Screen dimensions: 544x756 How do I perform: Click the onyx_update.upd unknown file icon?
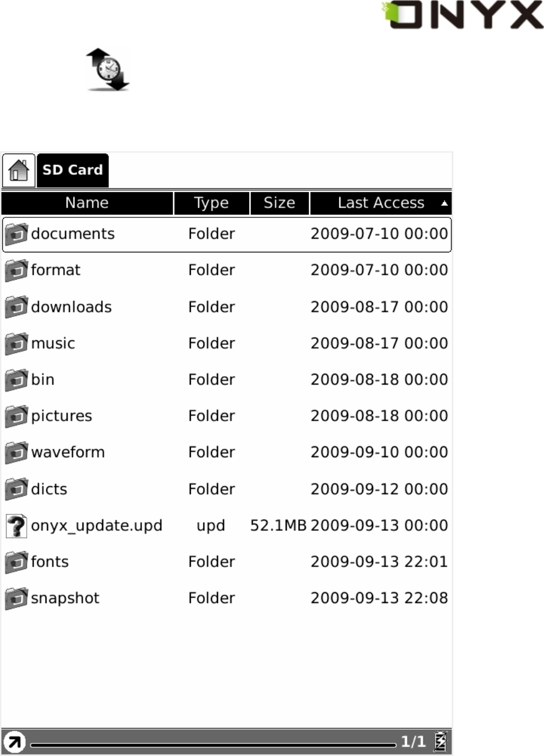(x=16, y=525)
